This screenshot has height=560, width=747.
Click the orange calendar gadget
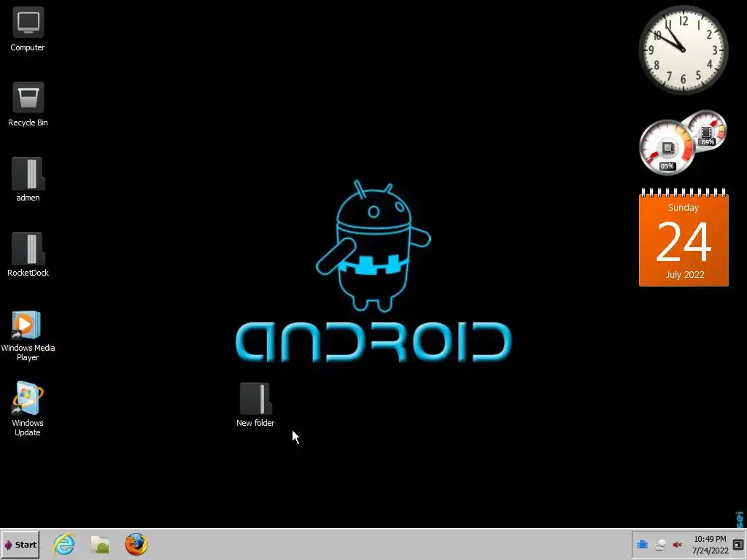[x=684, y=238]
